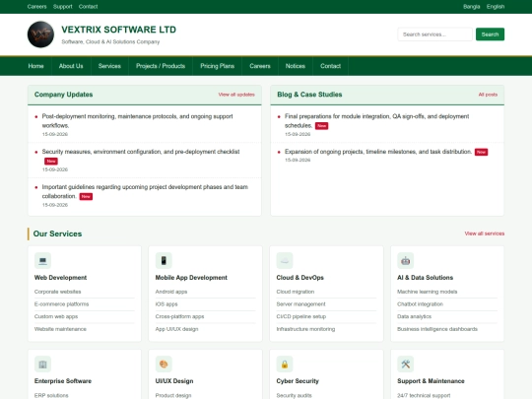Image resolution: width=532 pixels, height=399 pixels.
Task: Click App UI/UX design list item
Action: coord(176,329)
